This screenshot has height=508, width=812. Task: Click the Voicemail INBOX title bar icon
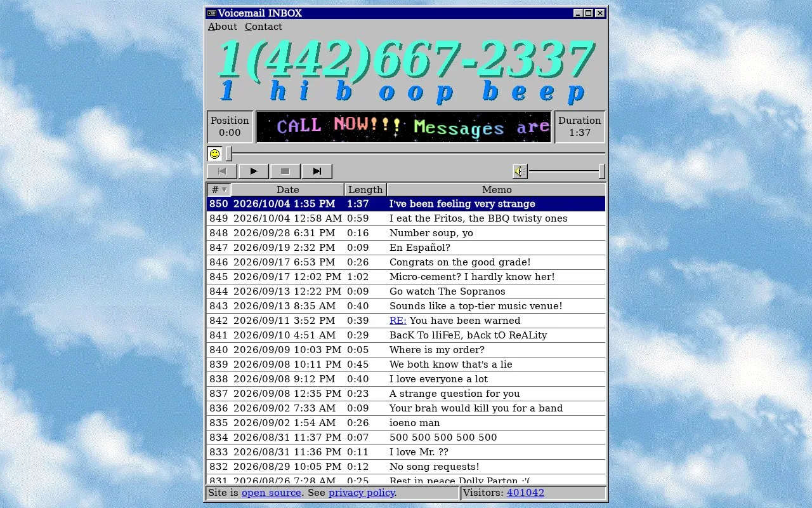coord(212,13)
